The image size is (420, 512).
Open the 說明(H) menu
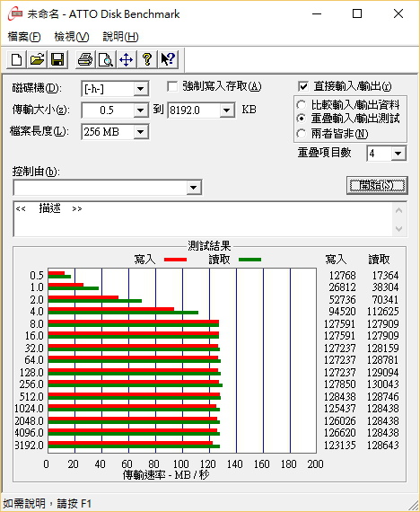[120, 37]
